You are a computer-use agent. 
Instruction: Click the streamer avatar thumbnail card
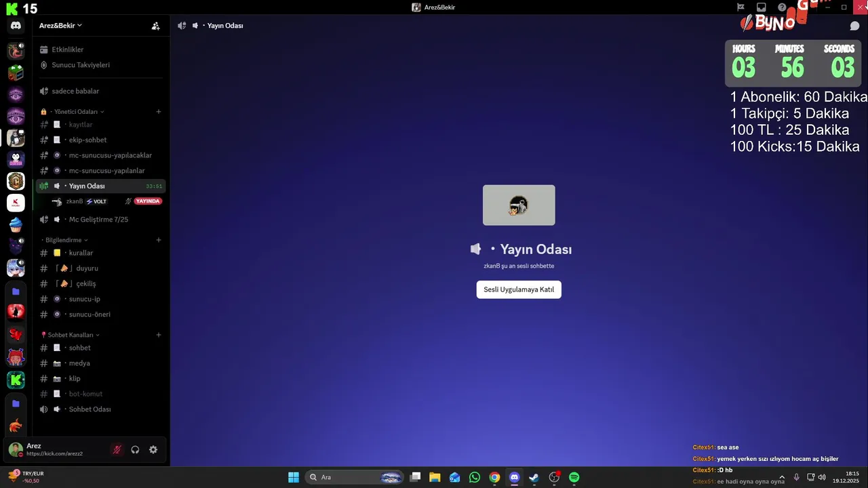(x=519, y=205)
